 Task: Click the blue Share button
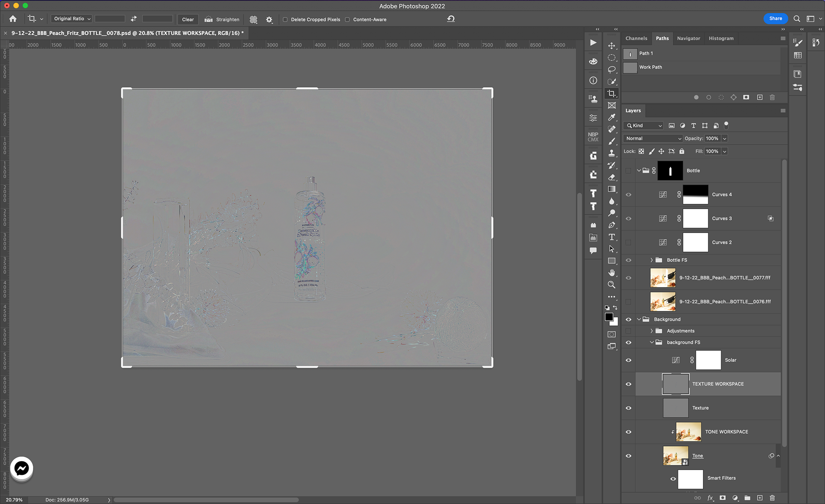pos(775,18)
